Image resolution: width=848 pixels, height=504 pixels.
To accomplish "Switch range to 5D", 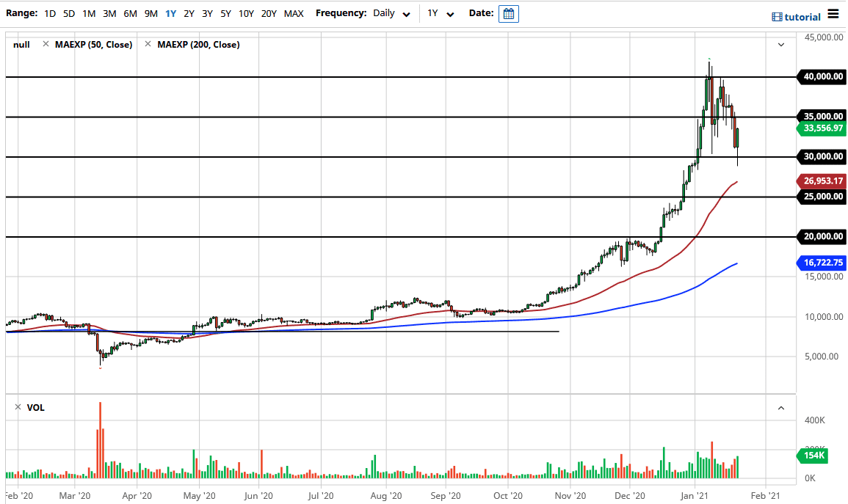I will 69,14.
